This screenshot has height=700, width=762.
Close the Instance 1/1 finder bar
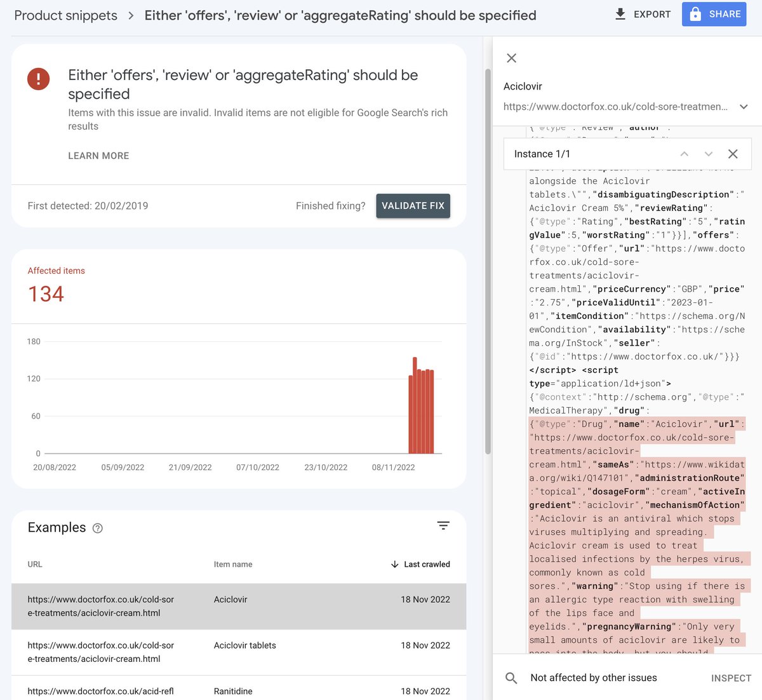point(733,154)
